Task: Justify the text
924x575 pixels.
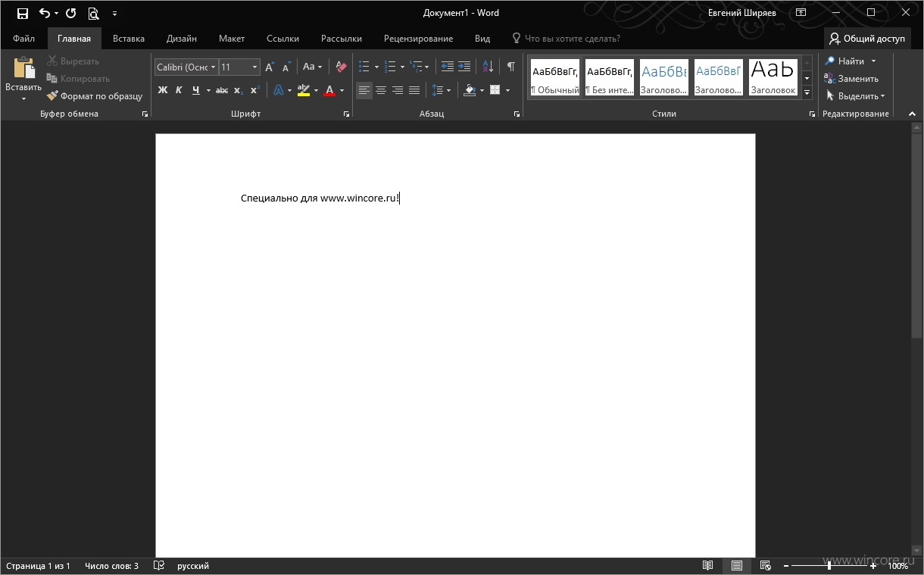Action: [414, 90]
